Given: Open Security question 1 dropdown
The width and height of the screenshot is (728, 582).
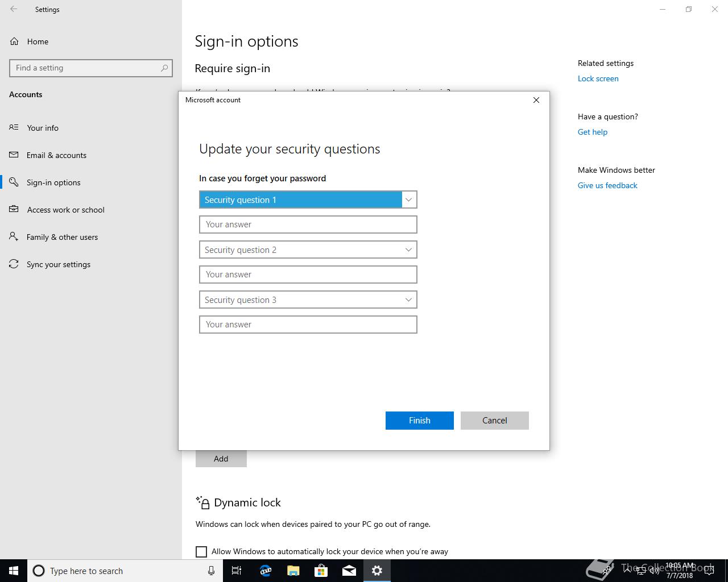Looking at the screenshot, I should (308, 199).
